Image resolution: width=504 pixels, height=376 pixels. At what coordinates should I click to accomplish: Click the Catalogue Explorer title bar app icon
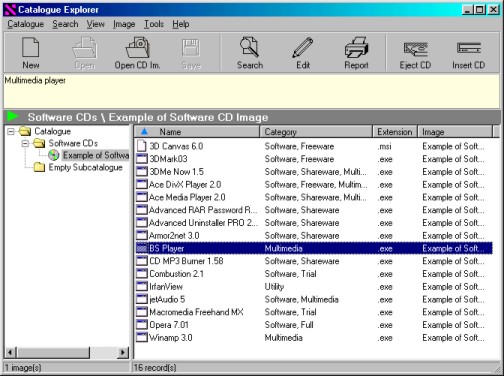click(x=10, y=10)
